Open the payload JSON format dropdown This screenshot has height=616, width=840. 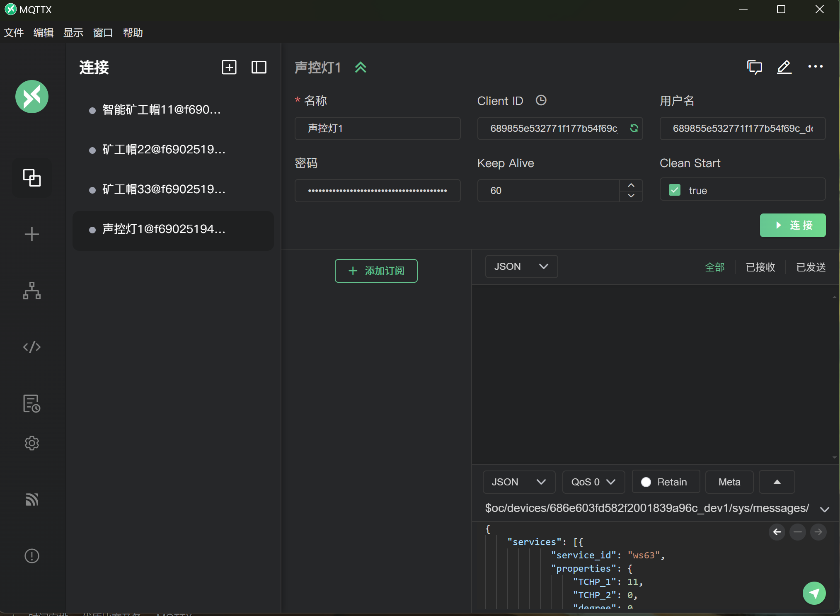tap(519, 482)
